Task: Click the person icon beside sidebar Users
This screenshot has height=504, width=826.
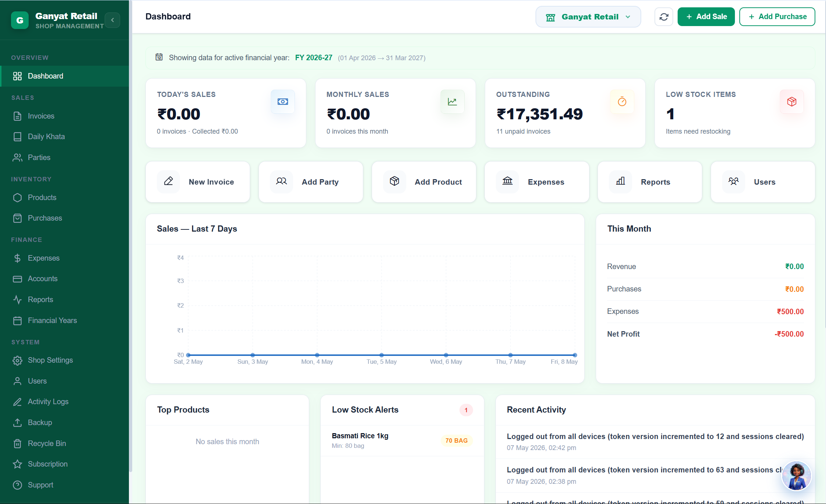Action: click(17, 381)
